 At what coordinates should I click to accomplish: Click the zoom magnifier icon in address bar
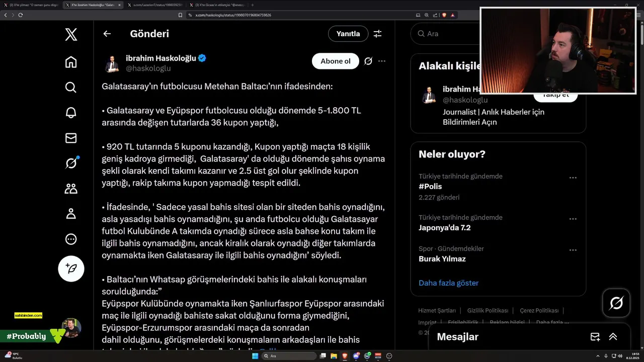(x=427, y=15)
